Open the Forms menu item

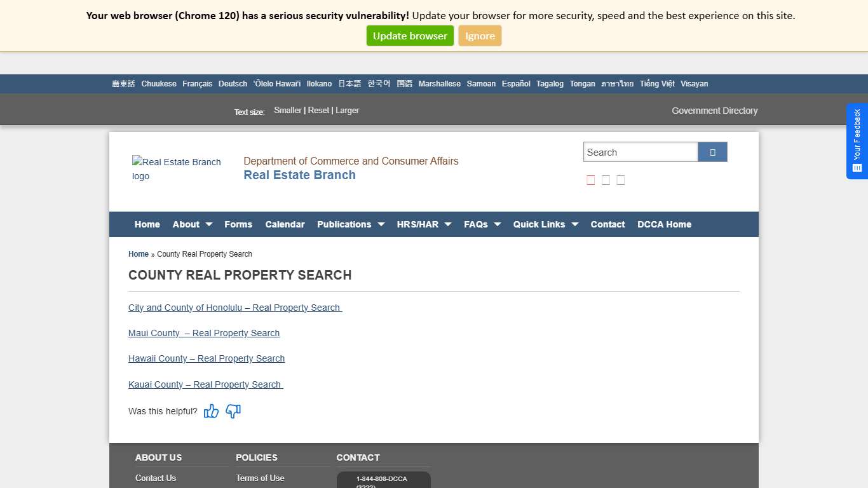(x=238, y=224)
